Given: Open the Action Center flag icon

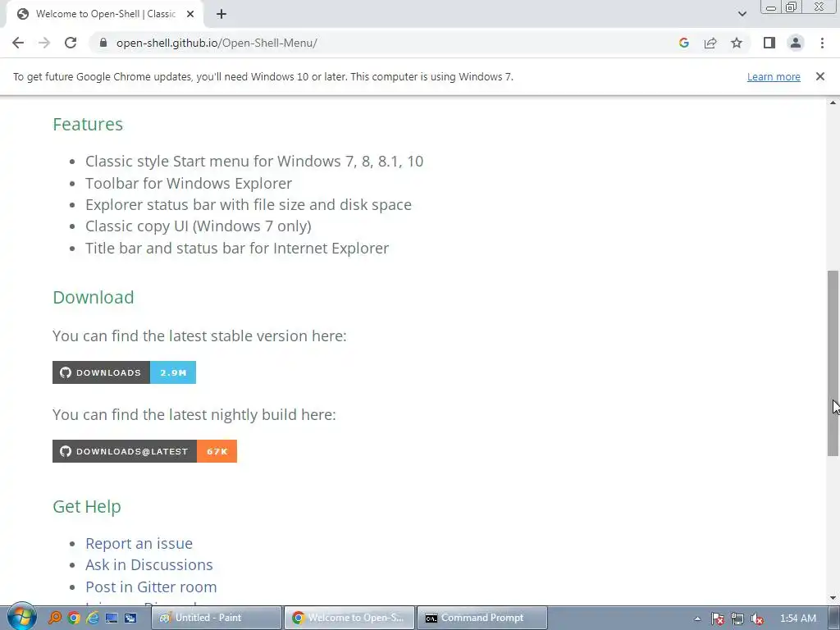Looking at the screenshot, I should tap(718, 619).
